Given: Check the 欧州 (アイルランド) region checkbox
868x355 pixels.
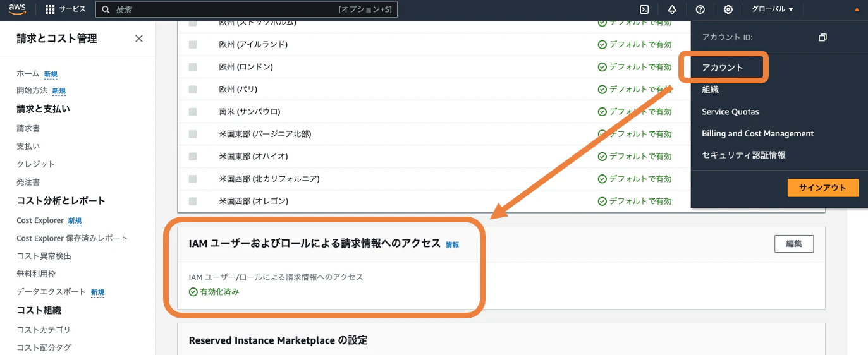Looking at the screenshot, I should coord(193,45).
